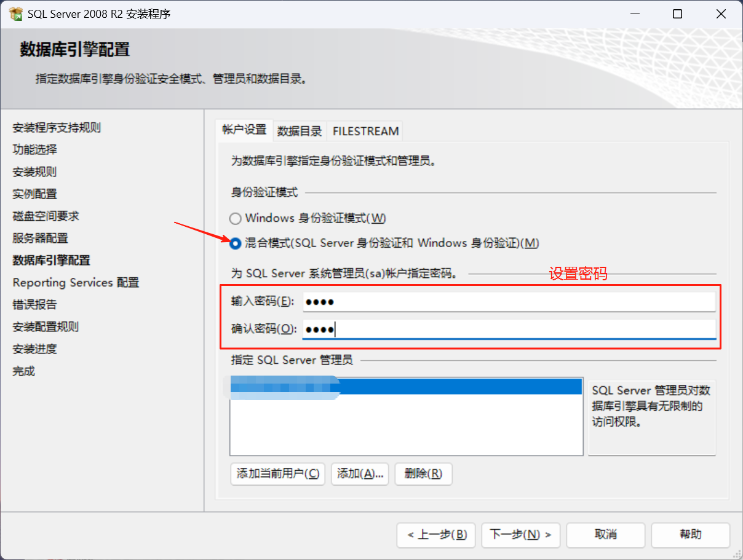
Task: Open 帮助 help button
Action: (x=691, y=535)
